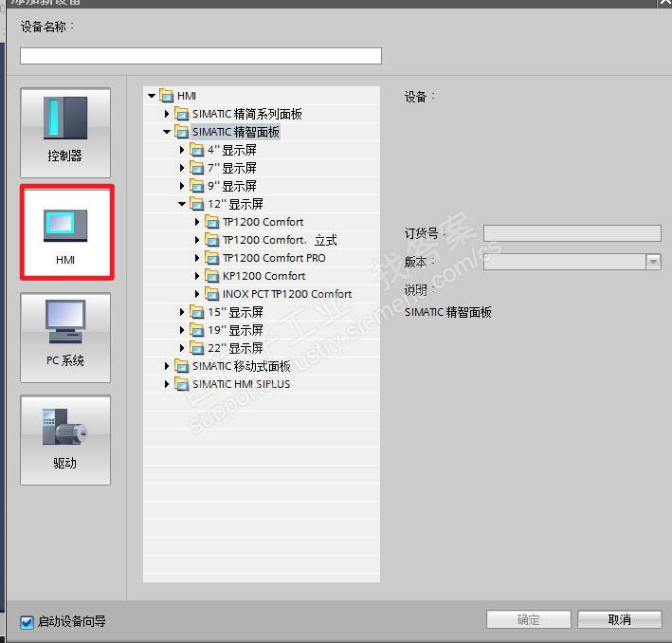Click folder icon of SIMATIC 移动式面板

(181, 366)
